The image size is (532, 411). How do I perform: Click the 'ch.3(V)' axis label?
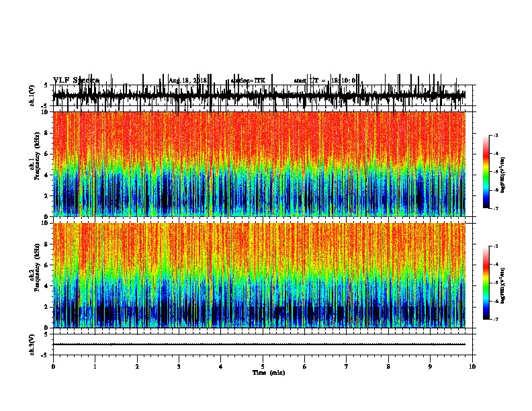32,345
